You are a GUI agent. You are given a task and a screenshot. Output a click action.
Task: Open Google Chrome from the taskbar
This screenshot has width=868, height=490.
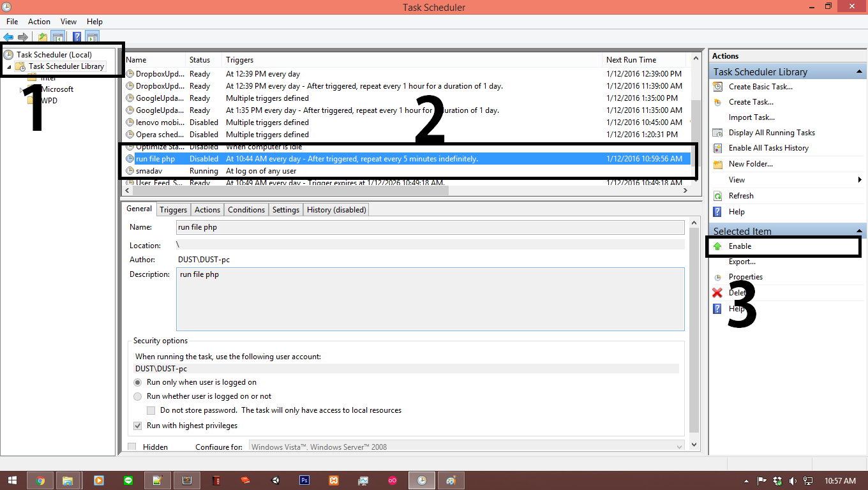point(41,480)
